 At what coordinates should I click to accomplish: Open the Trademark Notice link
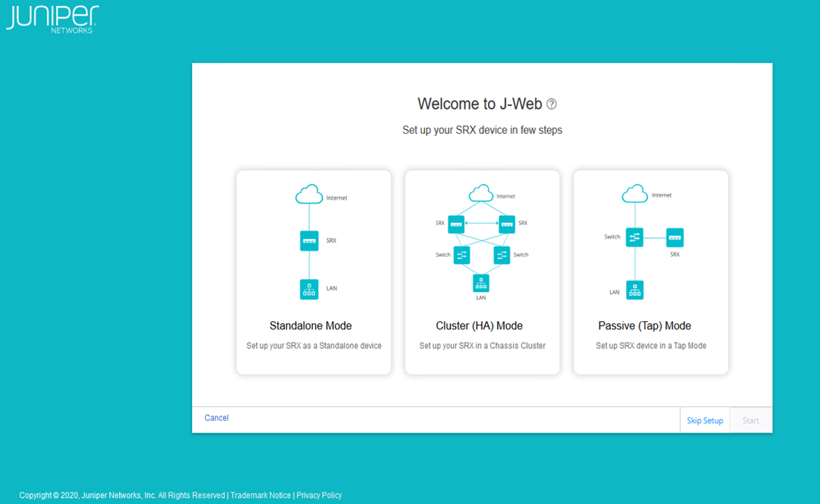261,496
